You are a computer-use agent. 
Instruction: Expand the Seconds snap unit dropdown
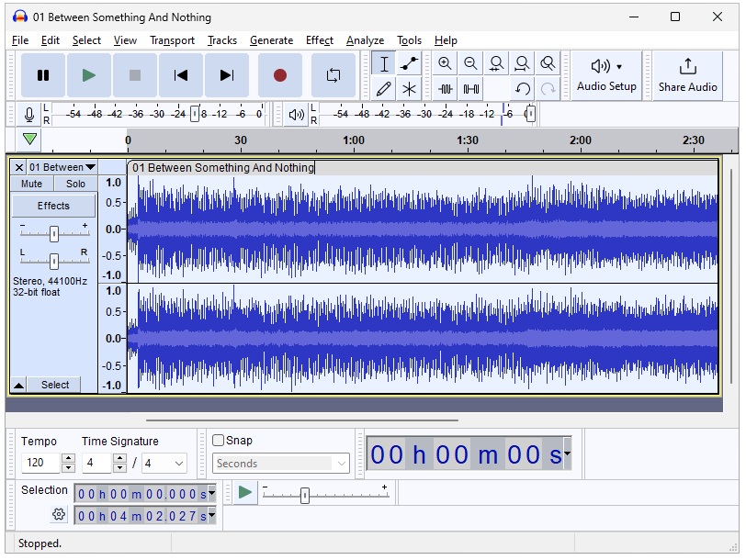[x=341, y=465]
